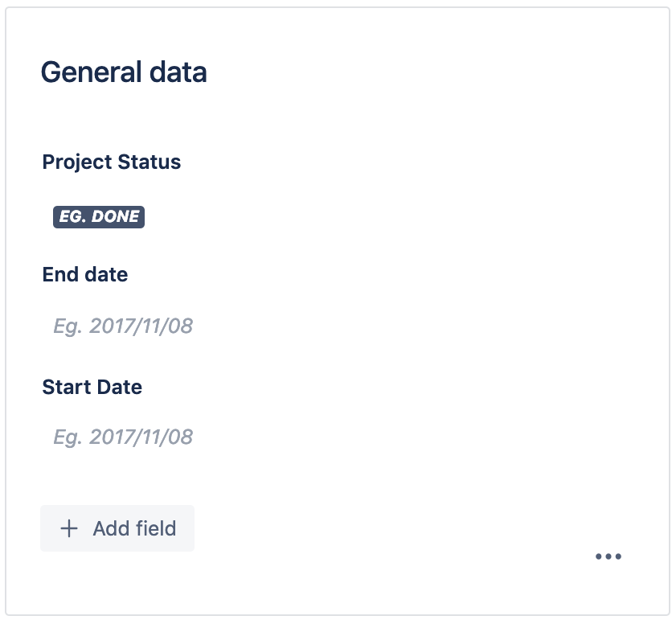Select the plus symbol inside the field adder
Viewport: 672px width, 624px height.
tap(69, 528)
